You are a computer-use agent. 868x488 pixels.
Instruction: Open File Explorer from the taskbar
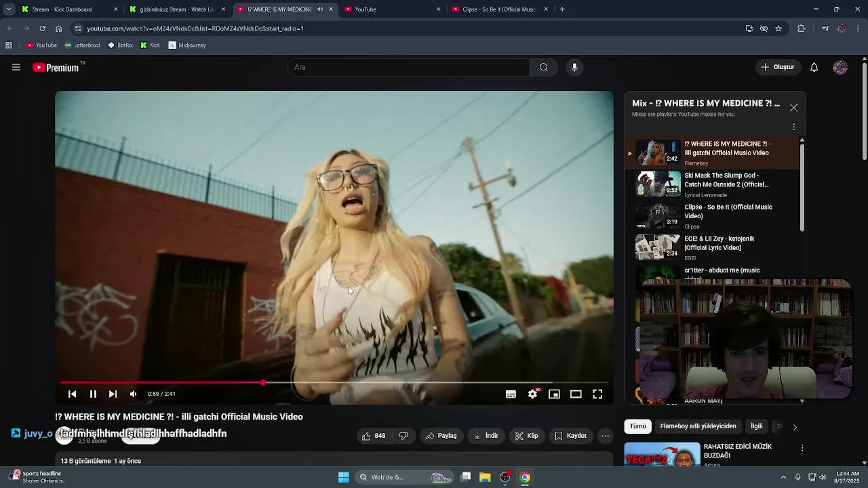click(x=485, y=477)
